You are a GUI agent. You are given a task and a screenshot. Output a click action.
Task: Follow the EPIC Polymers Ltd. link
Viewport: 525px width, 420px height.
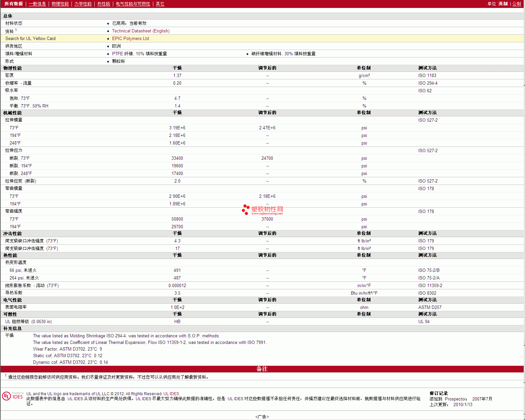click(x=131, y=39)
